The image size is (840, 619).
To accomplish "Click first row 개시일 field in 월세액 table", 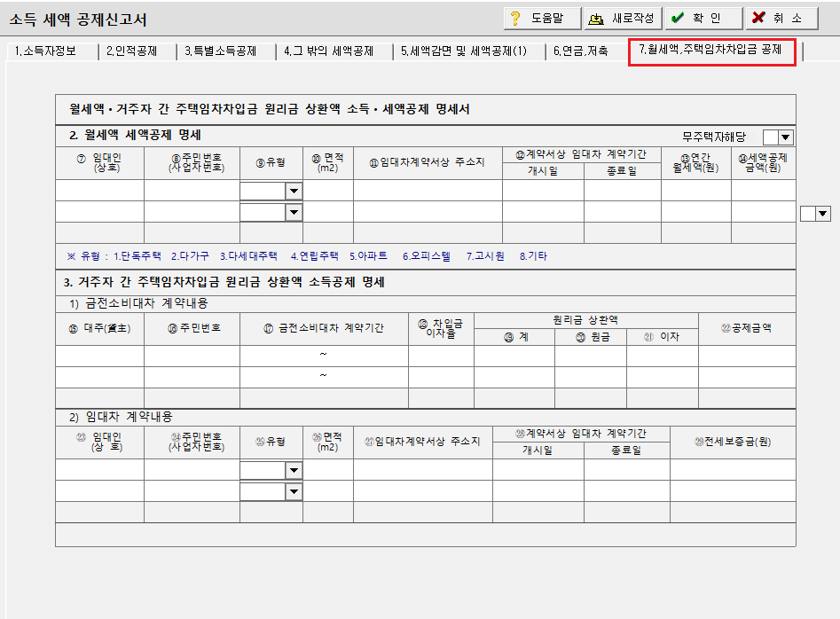I will (x=543, y=191).
